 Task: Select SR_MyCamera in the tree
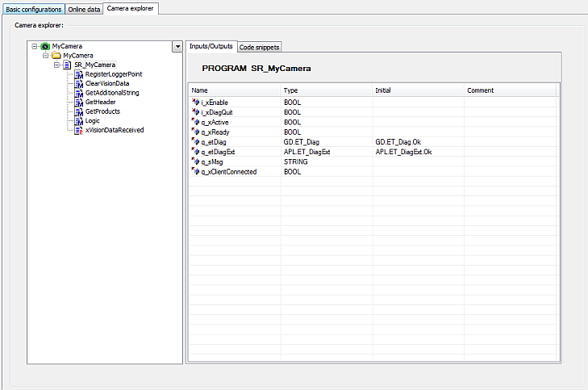[x=95, y=65]
